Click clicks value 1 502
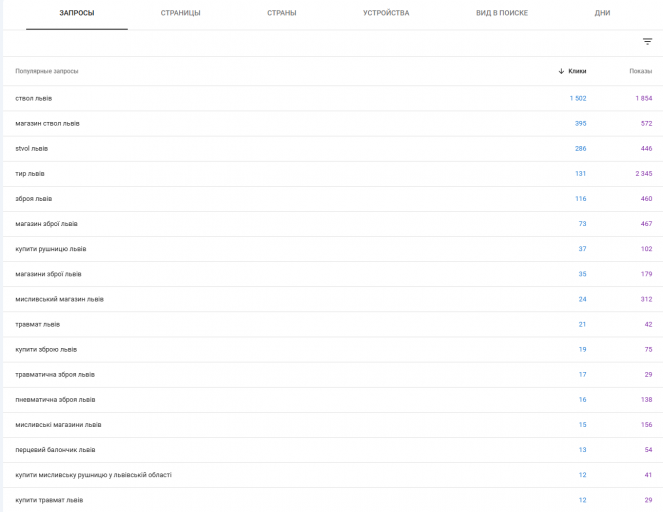The image size is (663, 512). click(578, 98)
